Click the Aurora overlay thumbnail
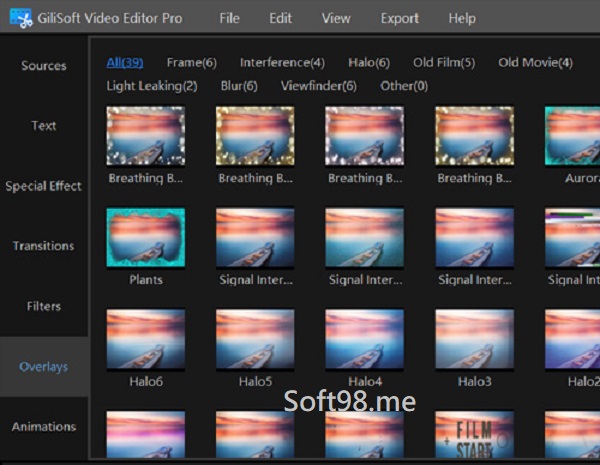Image resolution: width=600 pixels, height=465 pixels. (x=572, y=137)
